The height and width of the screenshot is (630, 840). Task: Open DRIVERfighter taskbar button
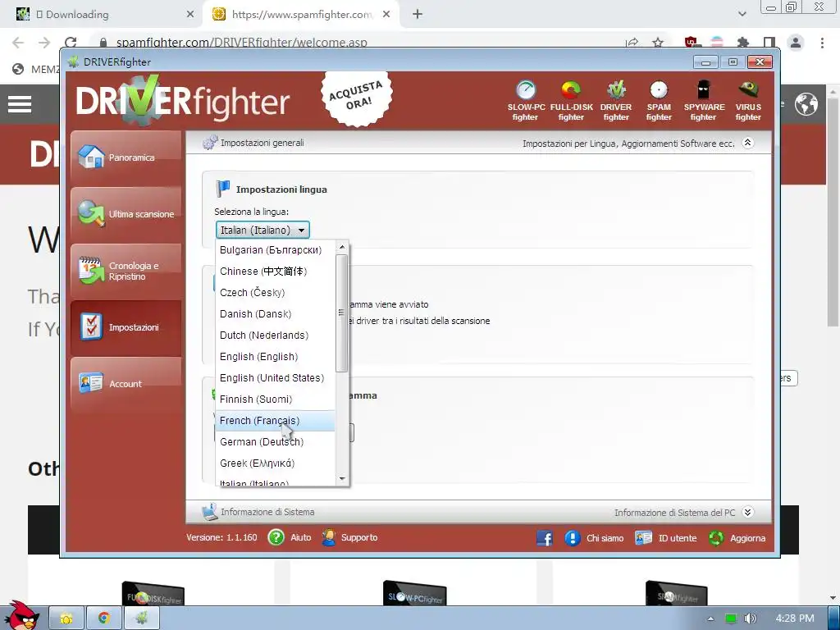(141, 619)
